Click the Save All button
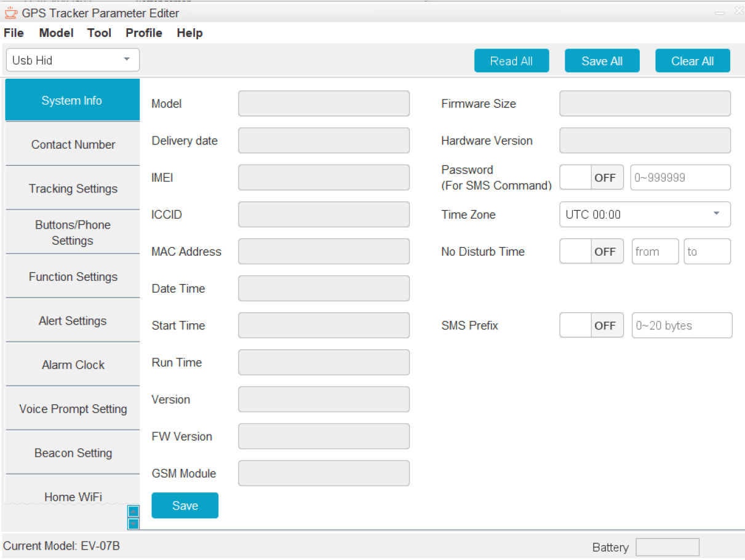This screenshot has width=745, height=560. 602,61
